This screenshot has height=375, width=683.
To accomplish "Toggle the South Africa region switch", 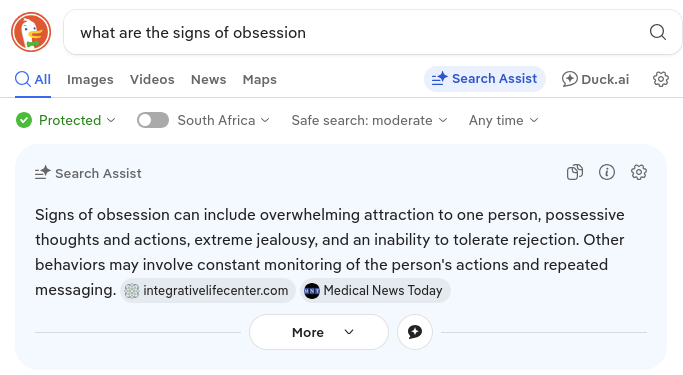I will tap(153, 120).
